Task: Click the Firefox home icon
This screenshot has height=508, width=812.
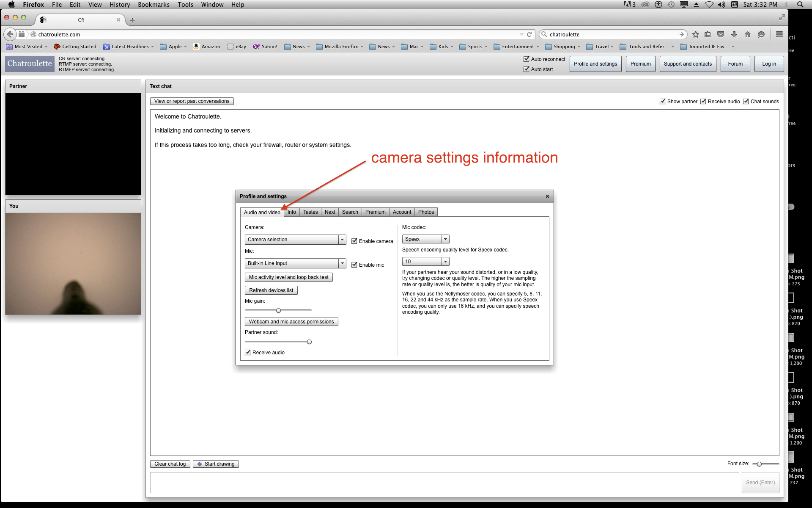Action: 748,34
